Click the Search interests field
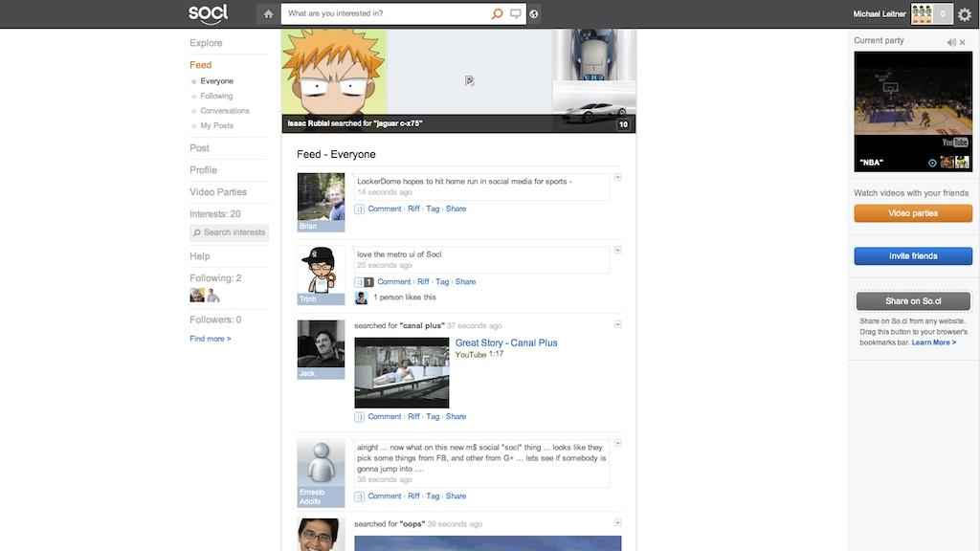Viewport: 980px width, 551px height. coord(230,232)
